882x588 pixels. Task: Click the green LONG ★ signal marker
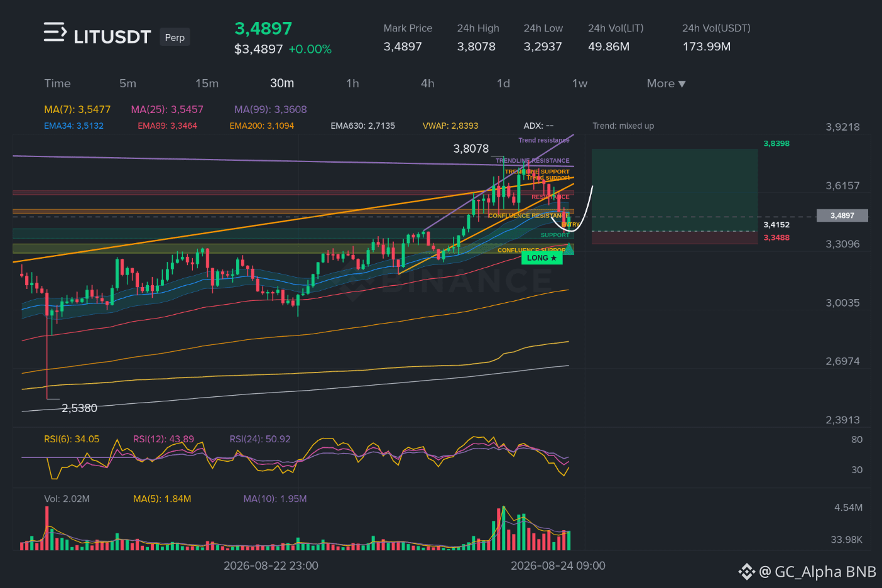542,258
